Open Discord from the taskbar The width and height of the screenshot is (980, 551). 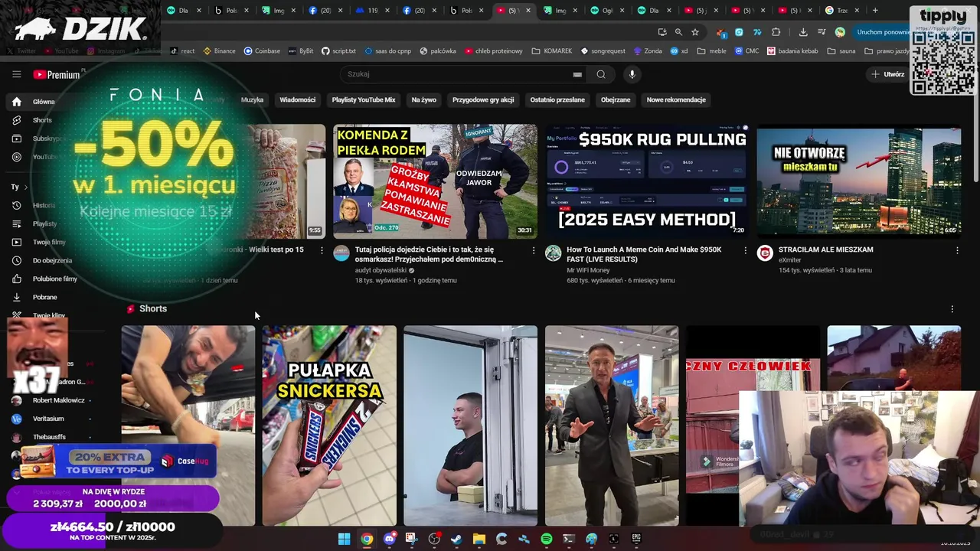click(389, 539)
